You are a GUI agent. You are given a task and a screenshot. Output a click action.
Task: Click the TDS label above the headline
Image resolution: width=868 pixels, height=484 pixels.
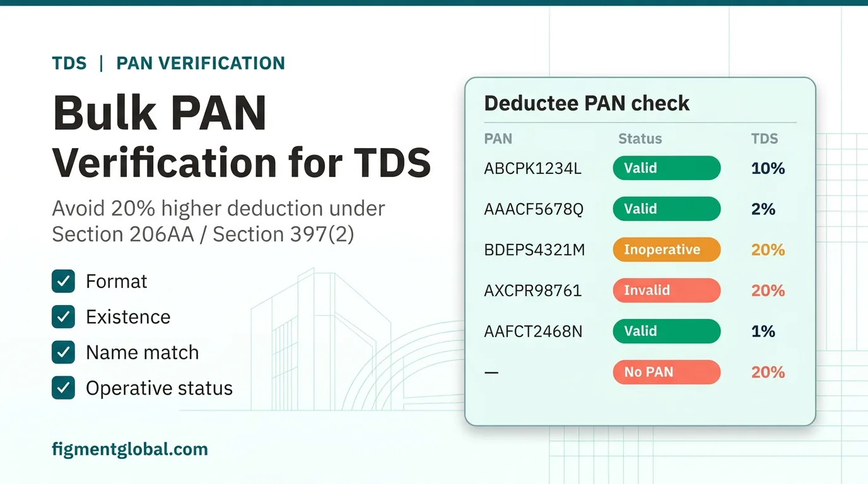coord(69,63)
